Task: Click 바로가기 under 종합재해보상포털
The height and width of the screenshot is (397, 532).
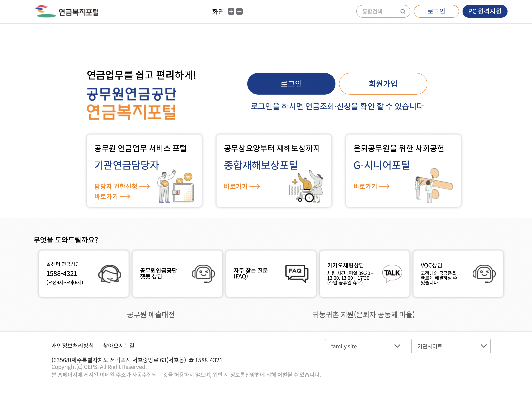Action: click(236, 186)
